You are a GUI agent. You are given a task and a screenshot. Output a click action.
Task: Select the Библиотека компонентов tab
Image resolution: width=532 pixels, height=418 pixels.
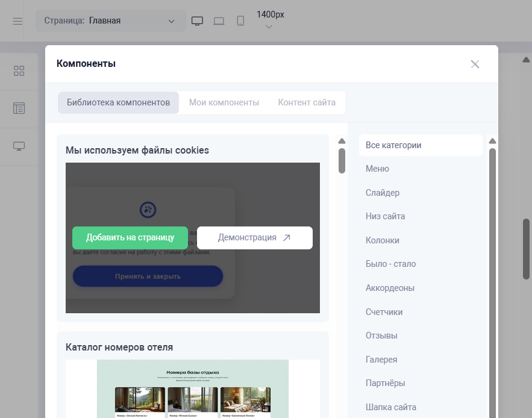[119, 102]
